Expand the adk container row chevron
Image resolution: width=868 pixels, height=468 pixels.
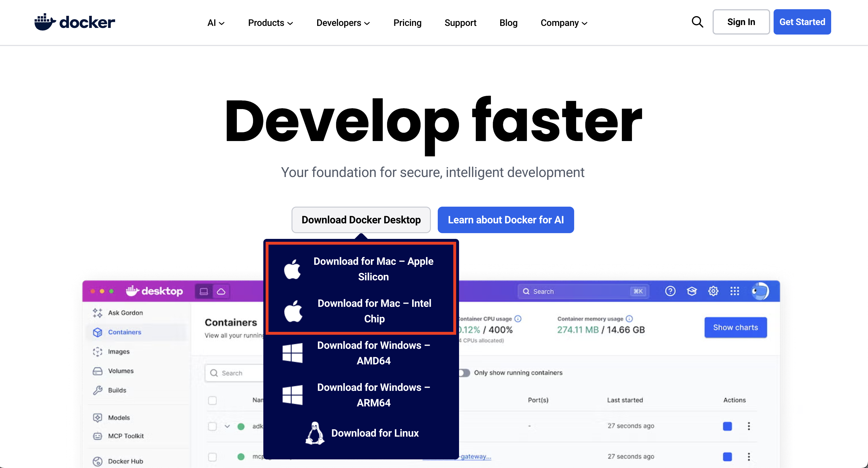point(227,426)
